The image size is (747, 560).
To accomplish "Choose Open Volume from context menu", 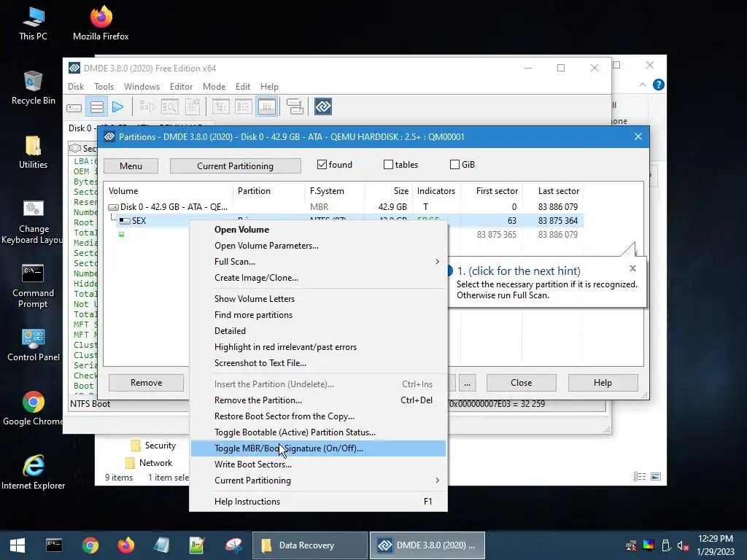I will (318, 230).
